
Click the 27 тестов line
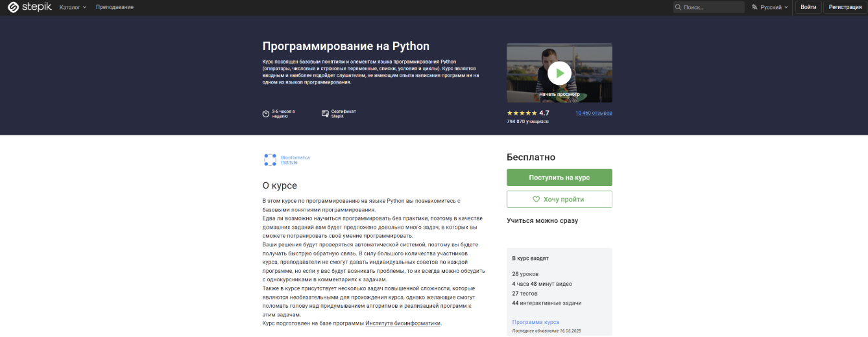525,294
